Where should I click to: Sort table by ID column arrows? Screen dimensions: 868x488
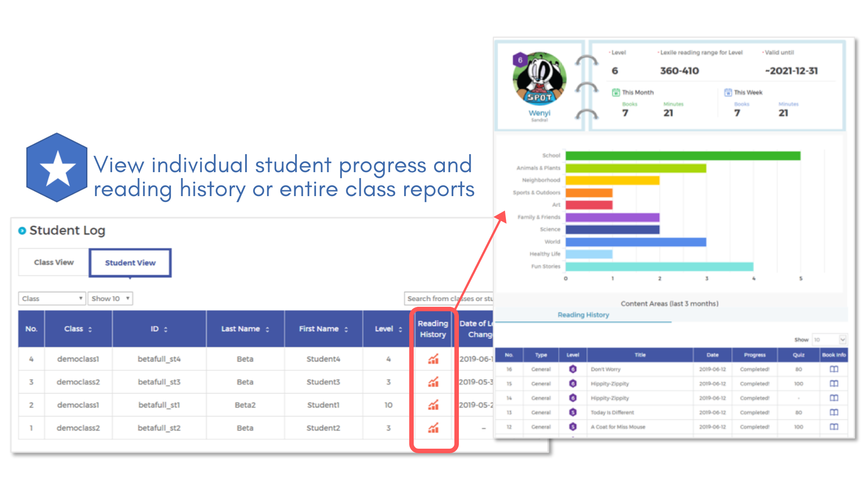(165, 329)
